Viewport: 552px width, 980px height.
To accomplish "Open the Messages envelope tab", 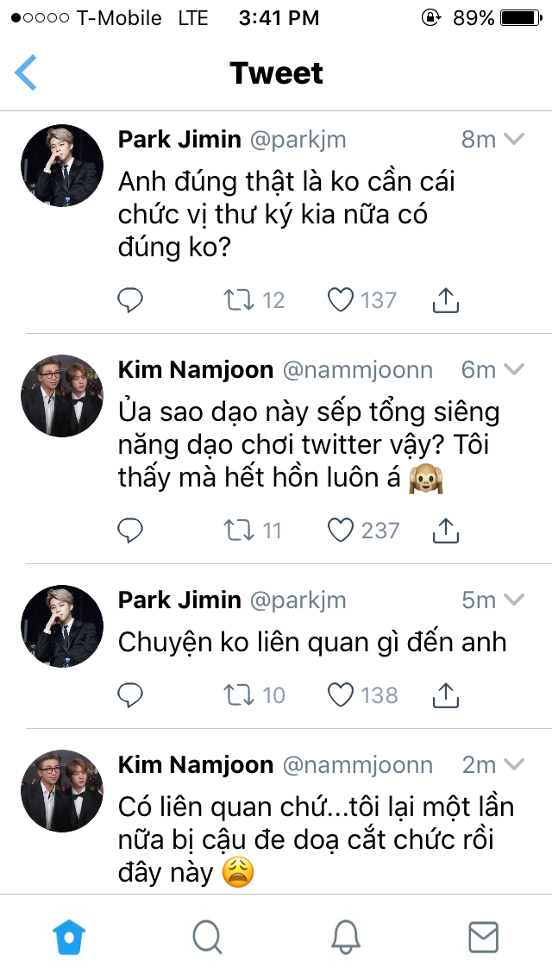I will [483, 936].
